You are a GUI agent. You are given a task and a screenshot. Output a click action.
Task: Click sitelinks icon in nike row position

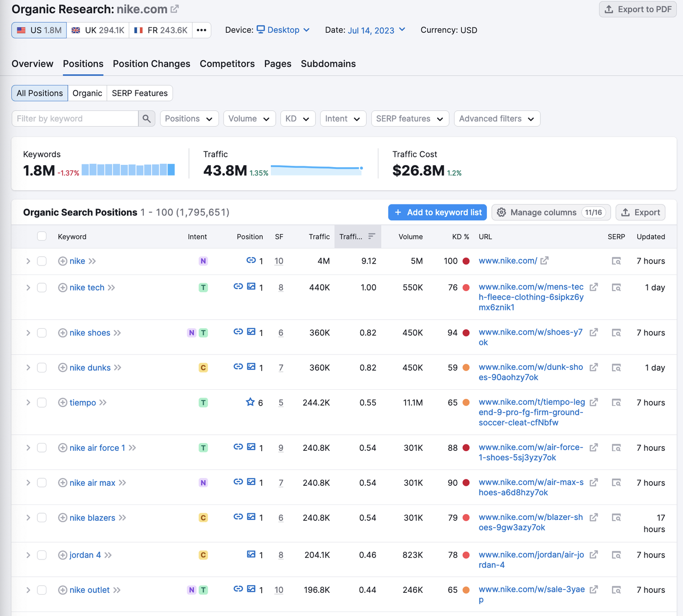(251, 260)
